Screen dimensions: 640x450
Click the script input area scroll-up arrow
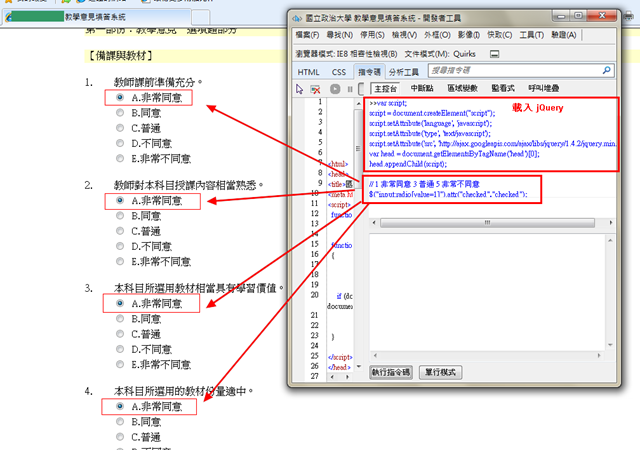click(610, 240)
